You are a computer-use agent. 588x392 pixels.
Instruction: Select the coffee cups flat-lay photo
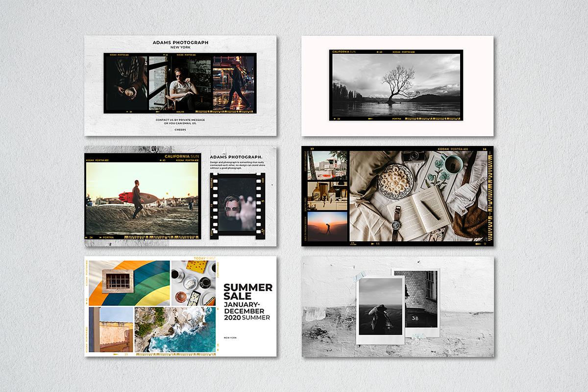click(193, 283)
